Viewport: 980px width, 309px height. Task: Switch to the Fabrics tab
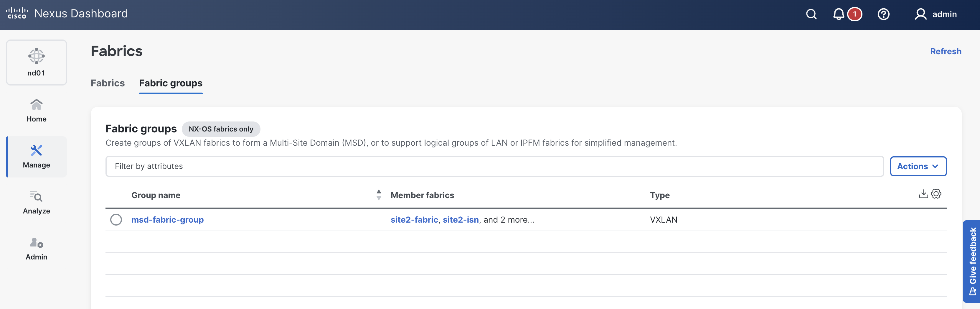108,83
